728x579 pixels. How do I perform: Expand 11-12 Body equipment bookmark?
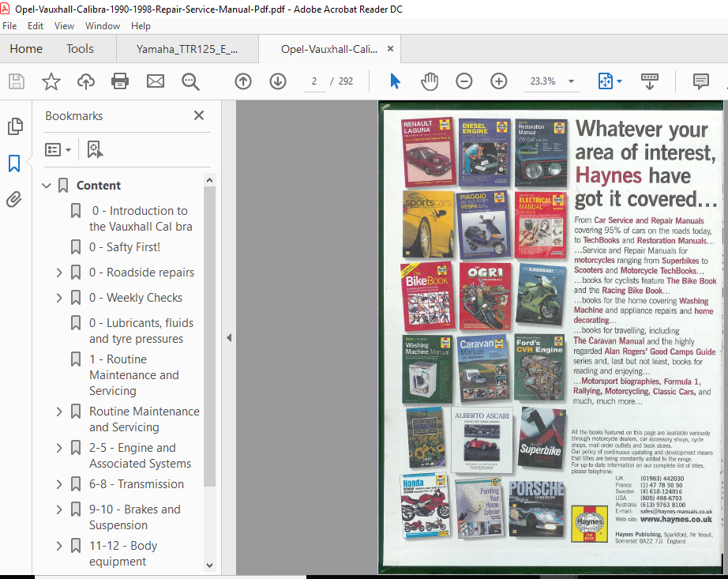59,546
